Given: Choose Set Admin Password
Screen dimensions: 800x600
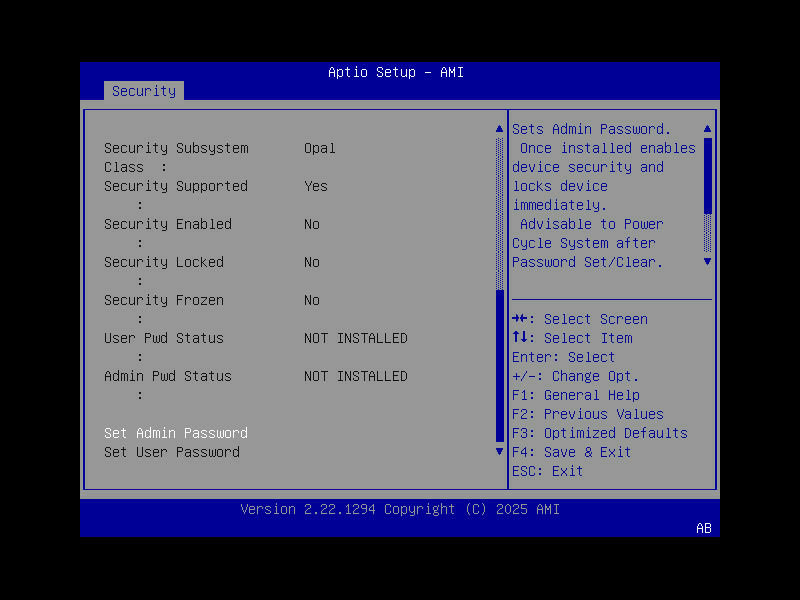Looking at the screenshot, I should pos(175,433).
